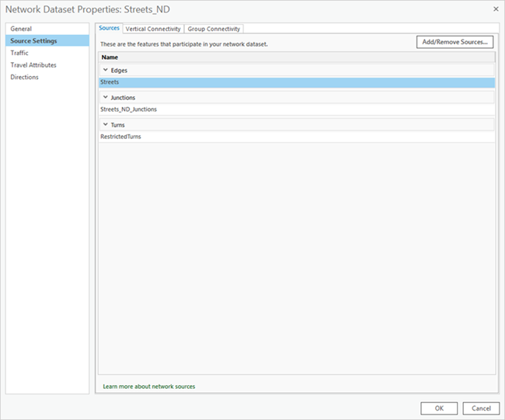Open the Group Connectivity tab
The height and width of the screenshot is (420, 505).
pos(214,29)
